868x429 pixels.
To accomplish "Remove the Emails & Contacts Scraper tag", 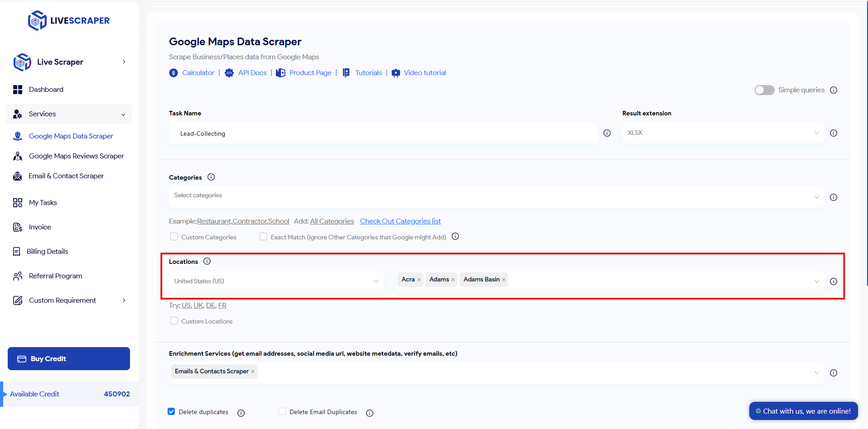I will click(253, 372).
